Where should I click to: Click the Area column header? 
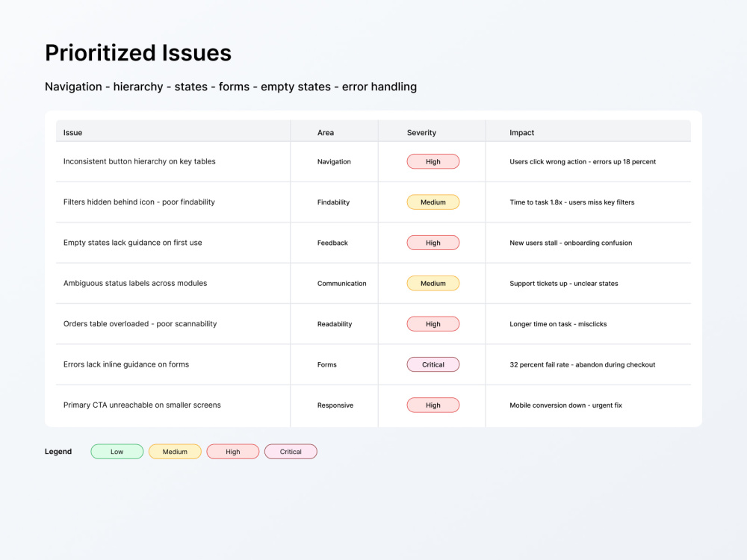coord(326,133)
